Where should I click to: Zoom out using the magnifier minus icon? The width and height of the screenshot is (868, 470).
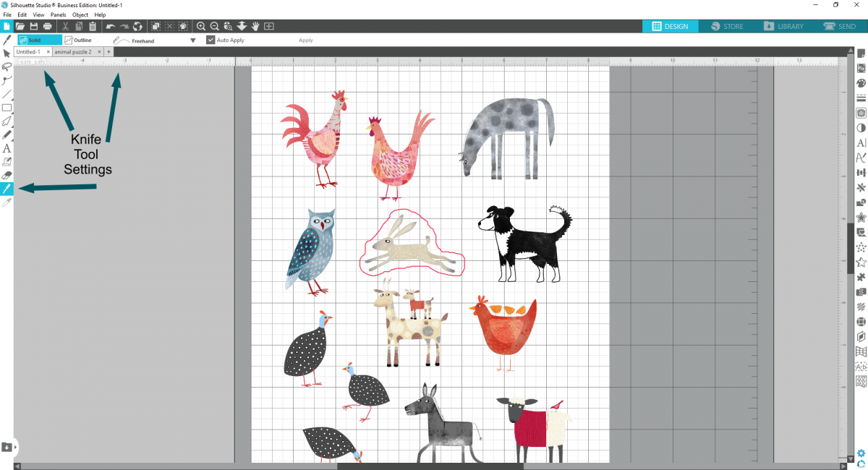[215, 26]
